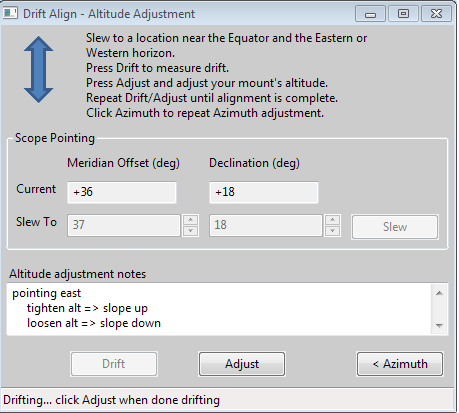Click the Slew button
Image resolution: width=459 pixels, height=413 pixels.
click(395, 227)
